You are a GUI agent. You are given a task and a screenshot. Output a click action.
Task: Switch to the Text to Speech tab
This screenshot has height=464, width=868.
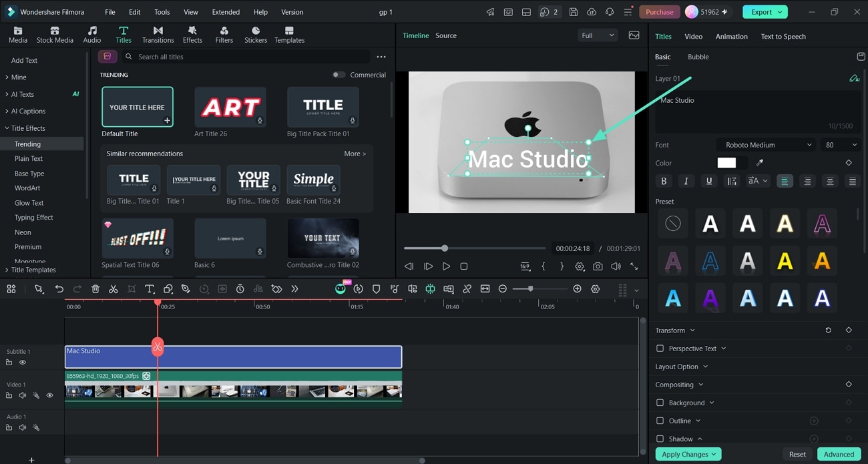point(783,37)
